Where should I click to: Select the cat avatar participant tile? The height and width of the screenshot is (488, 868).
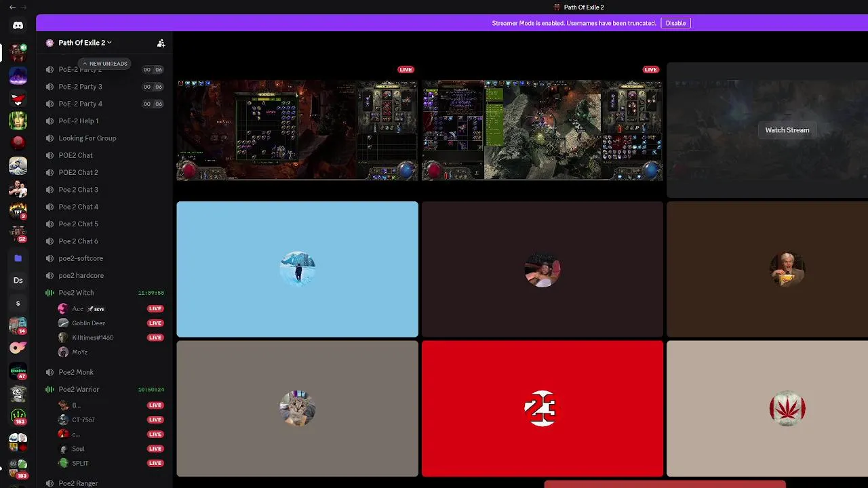(x=297, y=409)
